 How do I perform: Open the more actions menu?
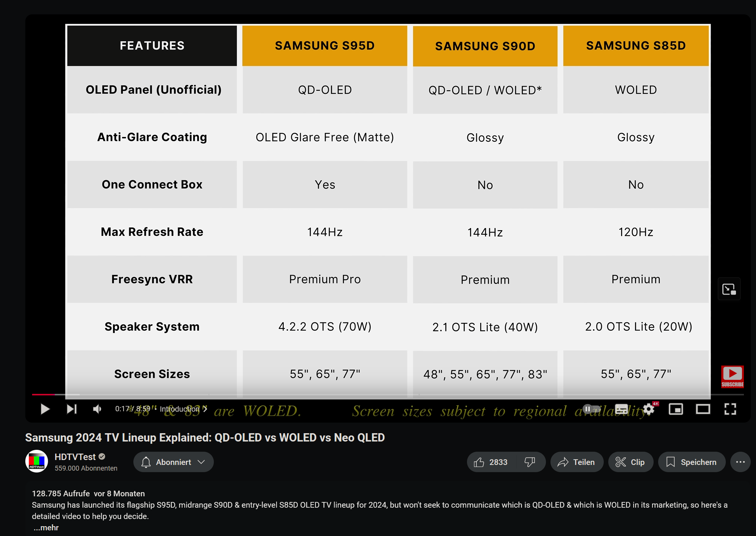740,462
